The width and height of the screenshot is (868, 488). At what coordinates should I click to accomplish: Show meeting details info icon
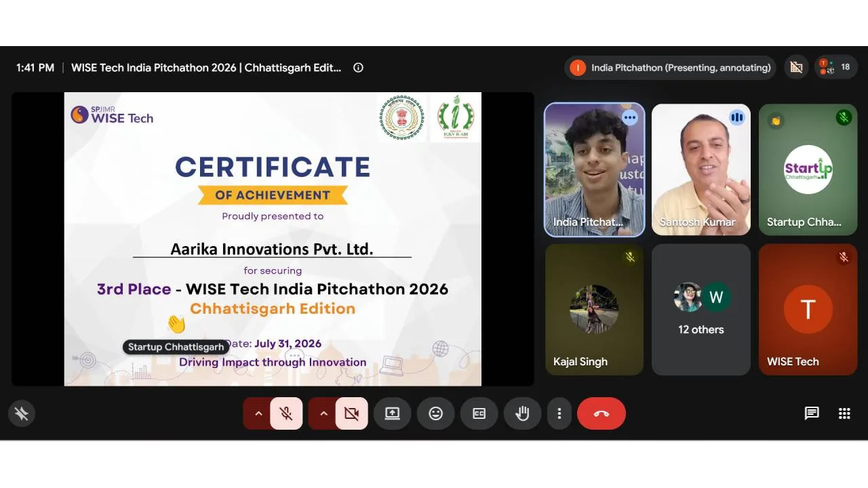(358, 68)
